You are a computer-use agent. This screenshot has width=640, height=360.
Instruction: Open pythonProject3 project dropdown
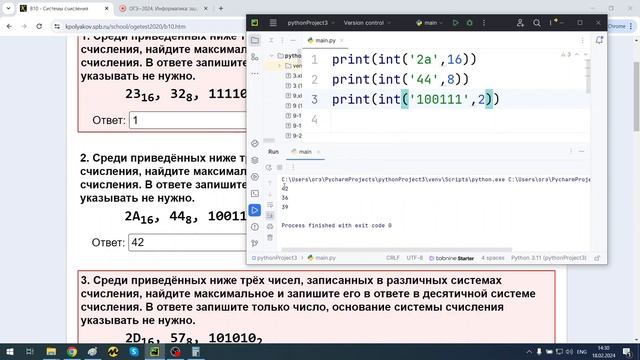[x=311, y=23]
